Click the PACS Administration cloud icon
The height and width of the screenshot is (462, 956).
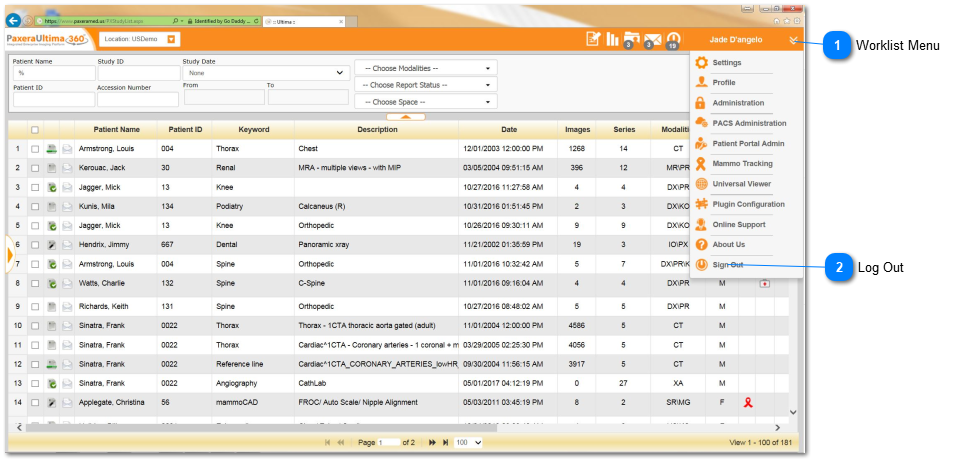[x=702, y=123]
